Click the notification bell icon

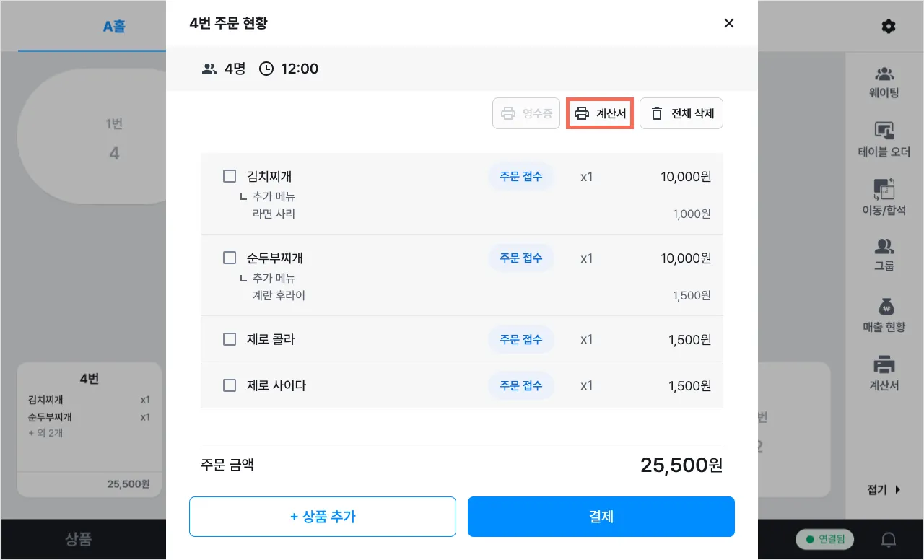(x=889, y=539)
